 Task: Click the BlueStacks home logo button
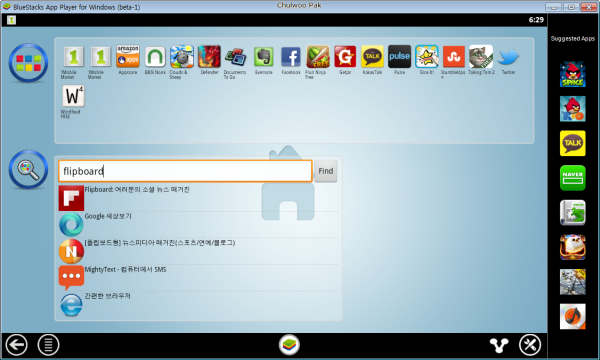(x=289, y=345)
